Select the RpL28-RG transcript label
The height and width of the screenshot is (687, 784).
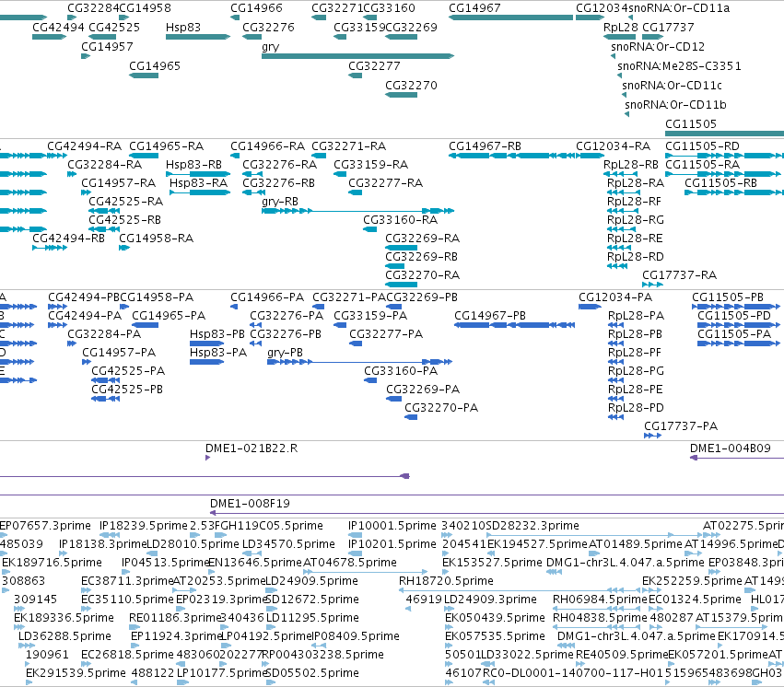[635, 220]
